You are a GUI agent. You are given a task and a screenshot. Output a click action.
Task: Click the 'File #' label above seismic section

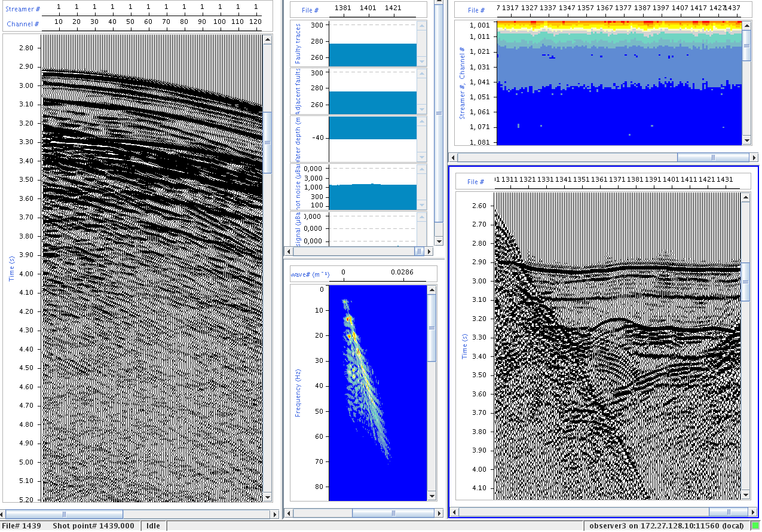[x=476, y=182]
